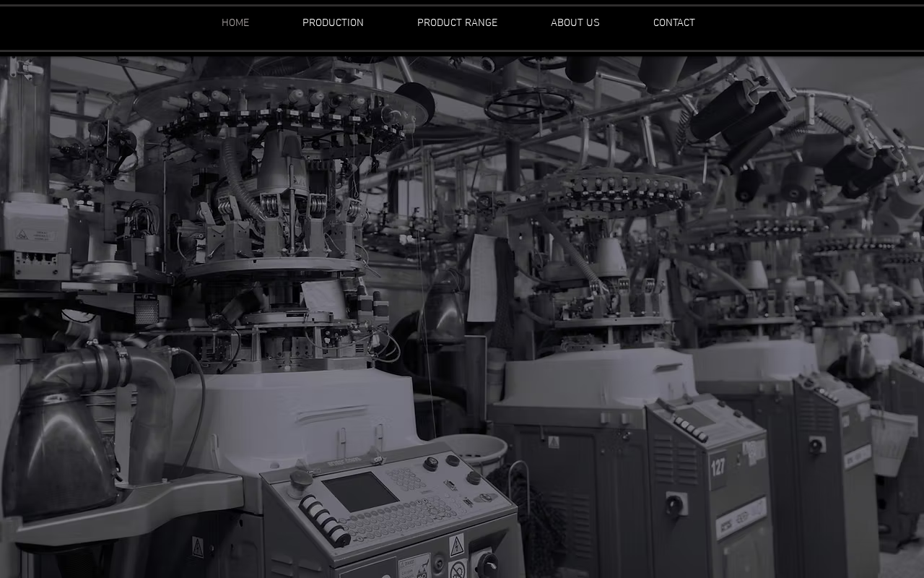Screen dimensions: 924x578
Task: Click the row of black-and-white rocker switches on front panel
Action: 326,519
